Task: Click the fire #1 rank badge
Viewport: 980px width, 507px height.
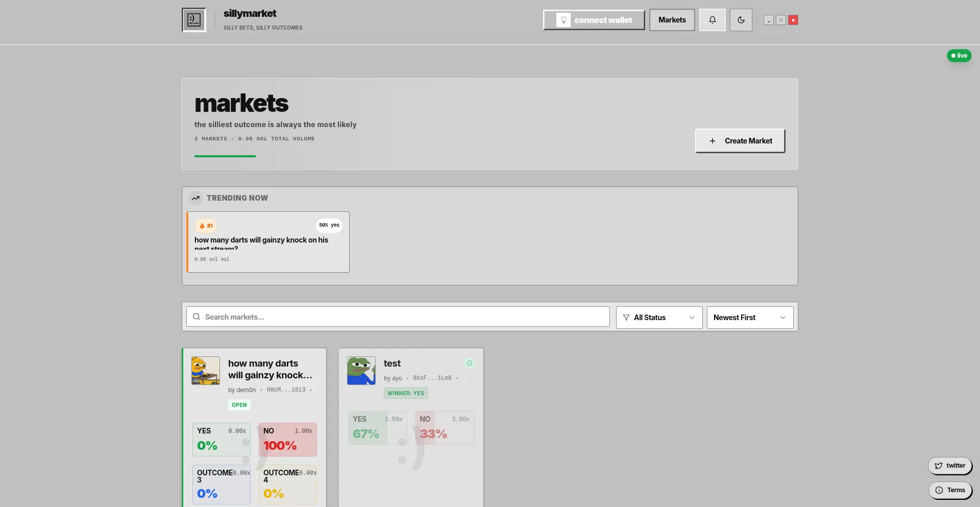Action: tap(206, 226)
